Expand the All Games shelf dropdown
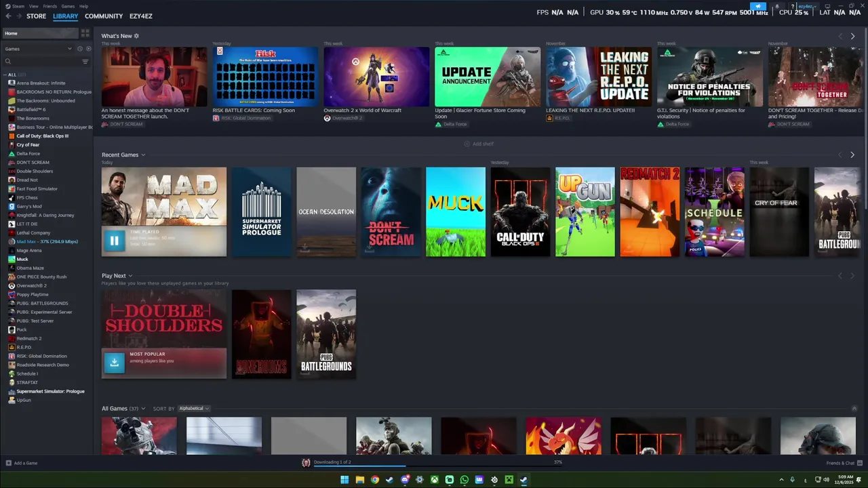The width and height of the screenshot is (868, 488). (x=142, y=409)
